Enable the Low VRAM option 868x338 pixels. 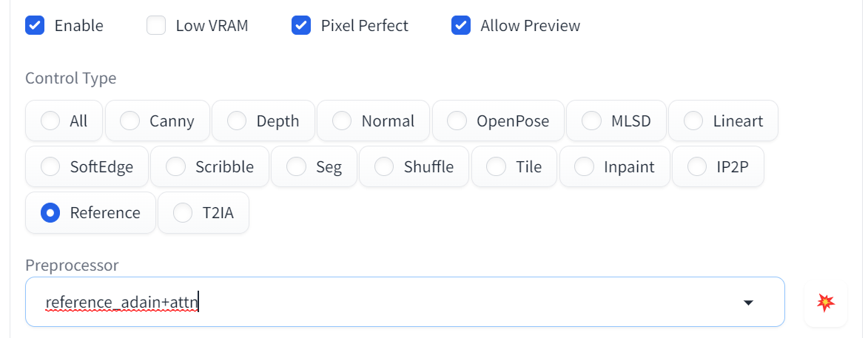[156, 26]
